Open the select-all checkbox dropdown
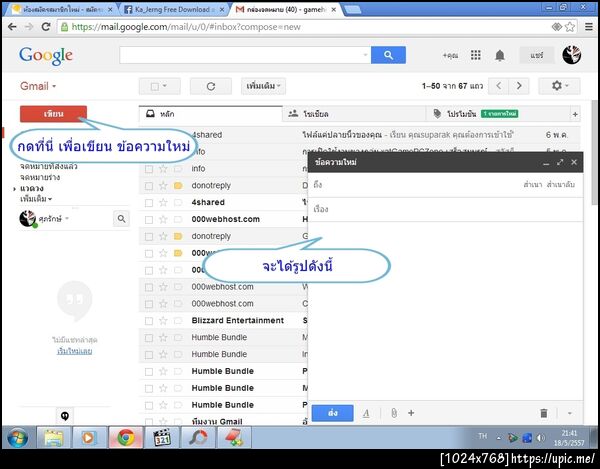 point(159,86)
